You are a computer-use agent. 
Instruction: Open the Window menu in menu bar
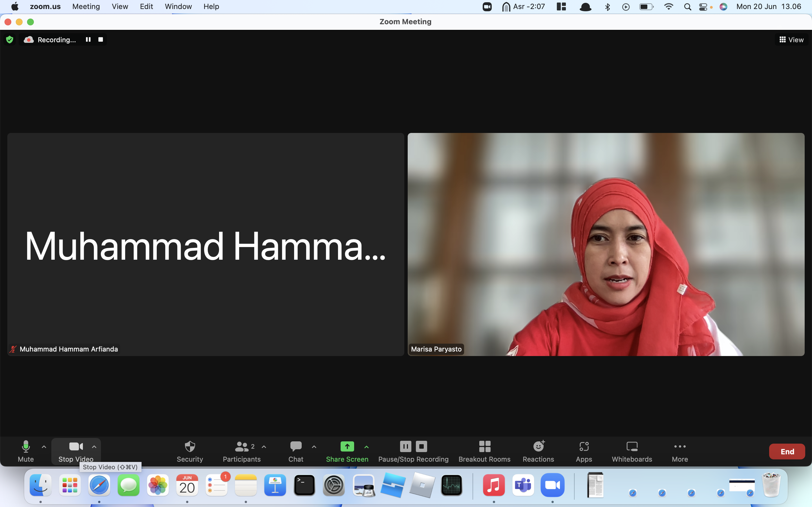point(178,6)
